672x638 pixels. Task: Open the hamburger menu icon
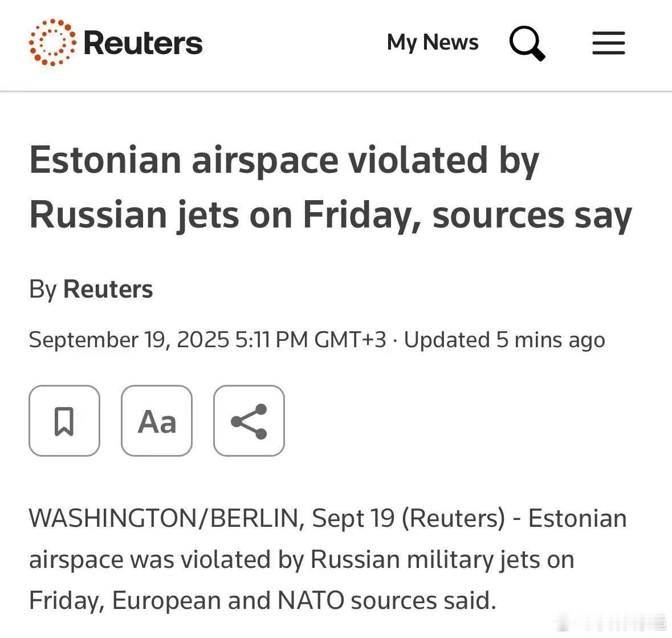[609, 43]
